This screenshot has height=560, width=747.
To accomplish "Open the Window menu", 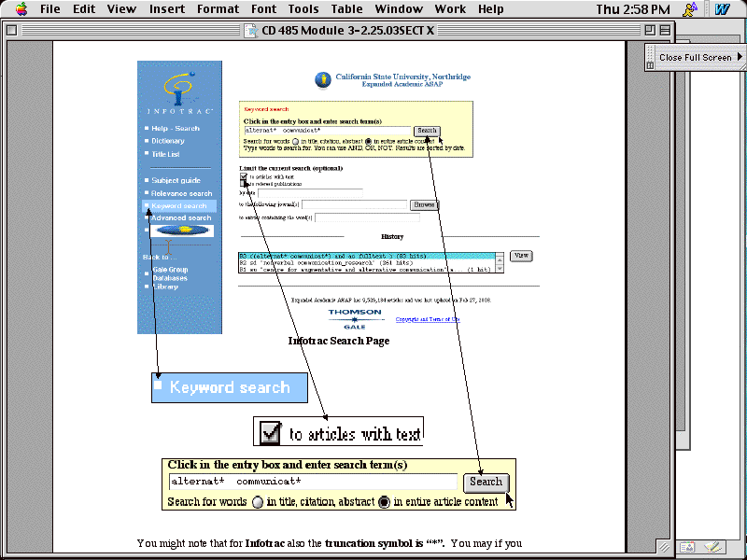I will click(399, 9).
